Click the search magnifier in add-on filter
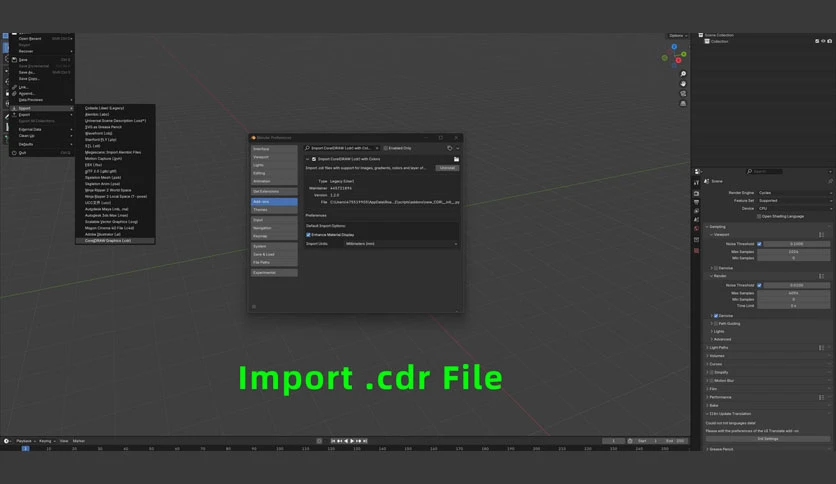Image resolution: width=836 pixels, height=484 pixels. (x=307, y=148)
